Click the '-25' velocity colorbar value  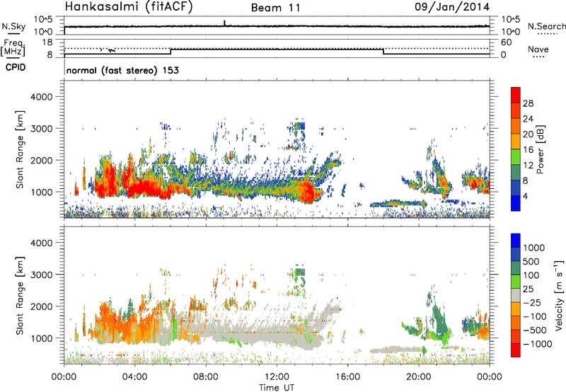(x=532, y=302)
